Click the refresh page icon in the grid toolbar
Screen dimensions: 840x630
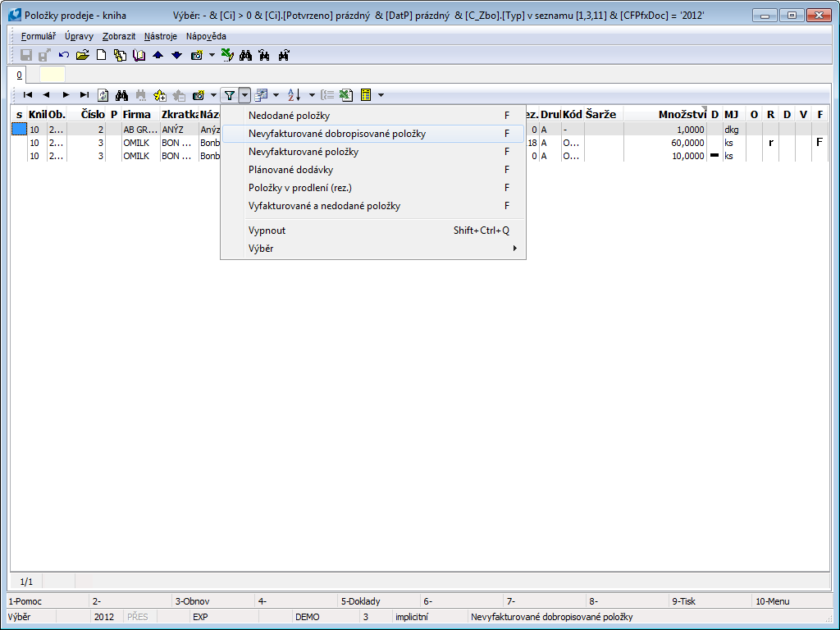pos(103,95)
